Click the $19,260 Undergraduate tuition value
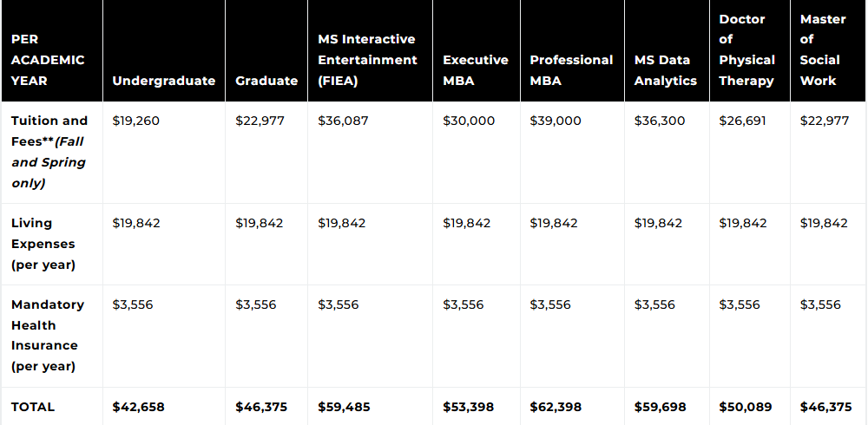 tap(136, 121)
